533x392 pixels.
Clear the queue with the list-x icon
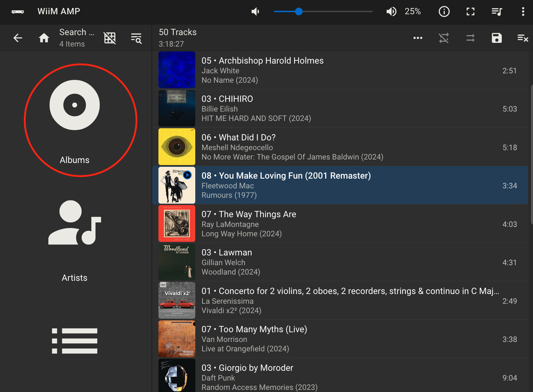(523, 38)
